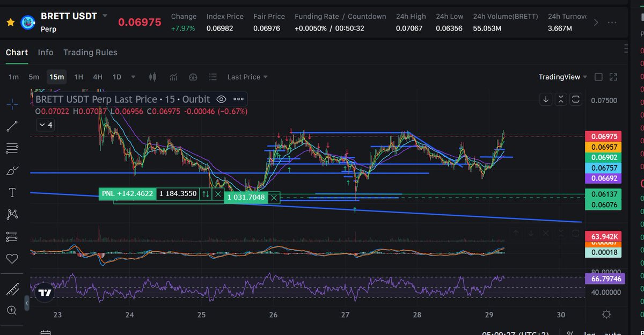Click the 1 031.7048 order label
Viewport: 644px width, 335px height.
[x=246, y=198]
